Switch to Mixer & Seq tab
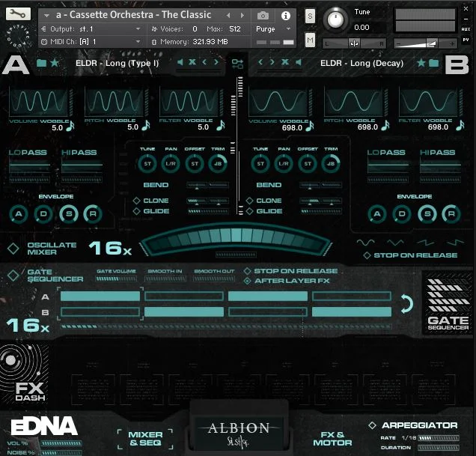Screen dimensions: 476x456 (x=145, y=439)
